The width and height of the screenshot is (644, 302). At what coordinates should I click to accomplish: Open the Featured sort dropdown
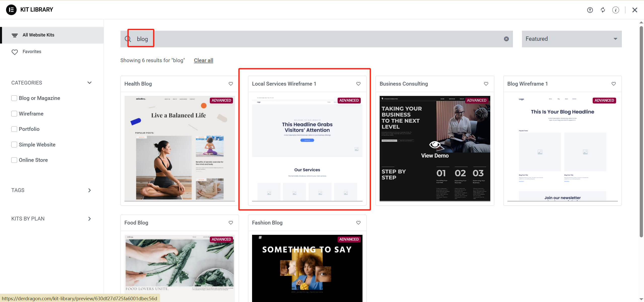tap(572, 39)
